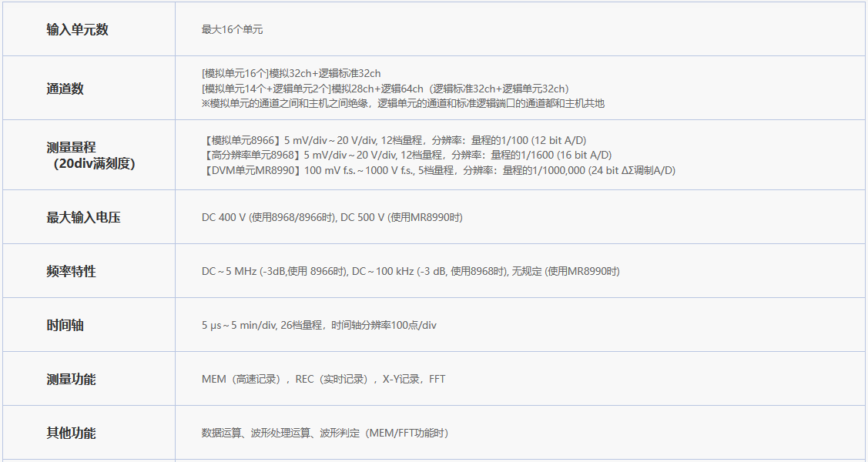Click the 5 μs～5 min/div time axis value

point(319,325)
